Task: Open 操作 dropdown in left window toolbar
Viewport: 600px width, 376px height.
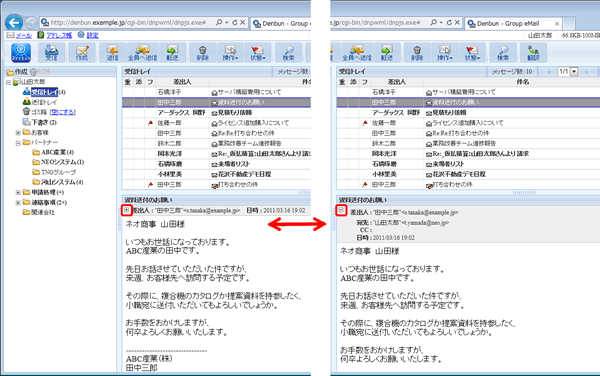Action: click(x=230, y=53)
